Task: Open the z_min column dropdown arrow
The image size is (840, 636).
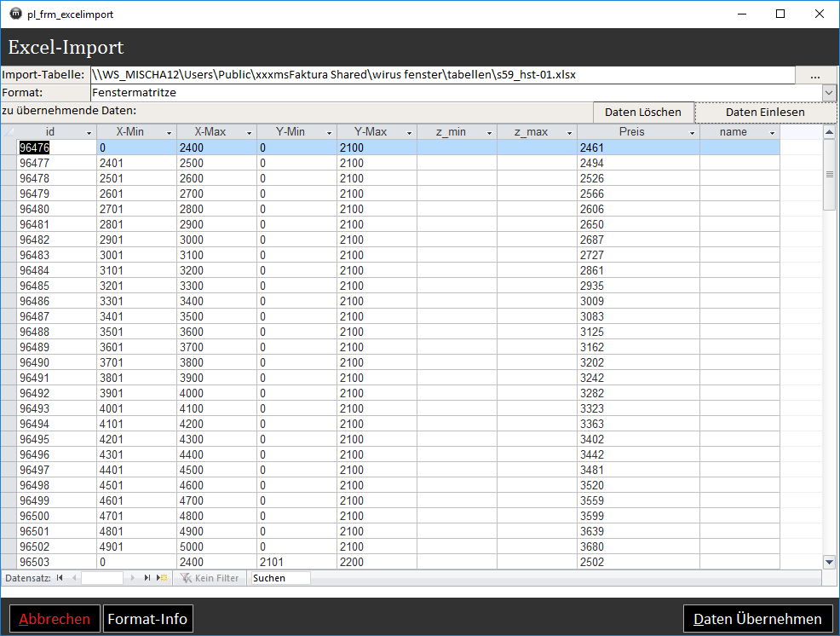Action: tap(489, 132)
